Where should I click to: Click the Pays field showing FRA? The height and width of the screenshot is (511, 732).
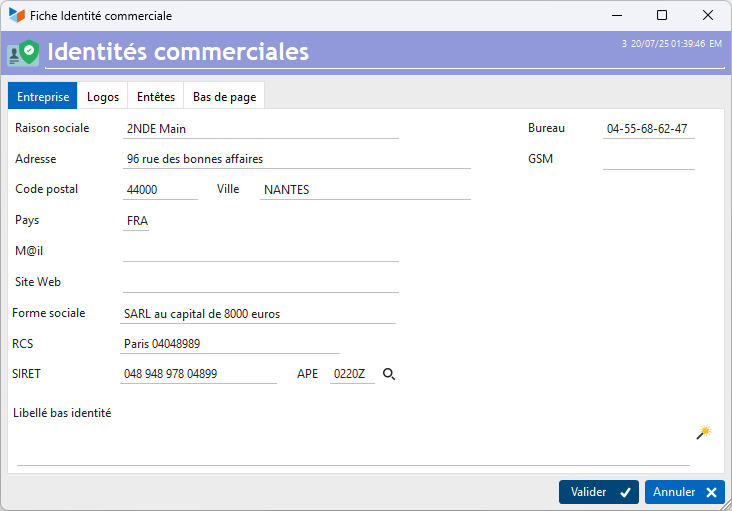tap(136, 221)
